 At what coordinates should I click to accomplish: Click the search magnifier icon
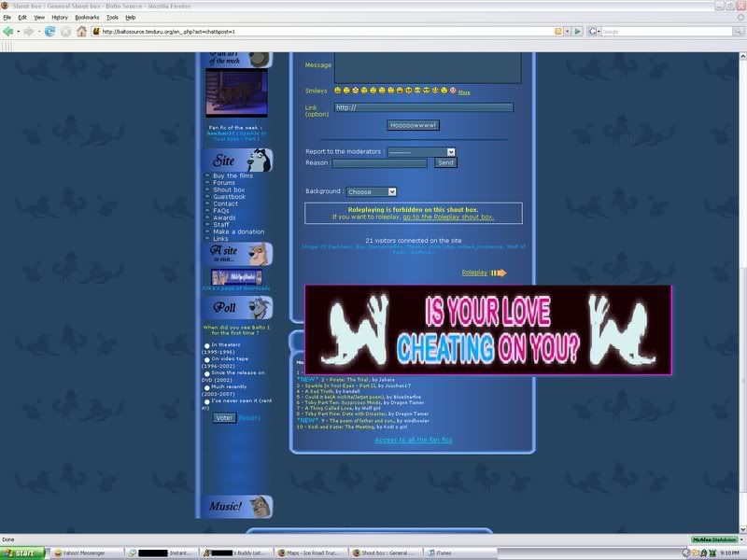pos(738,32)
